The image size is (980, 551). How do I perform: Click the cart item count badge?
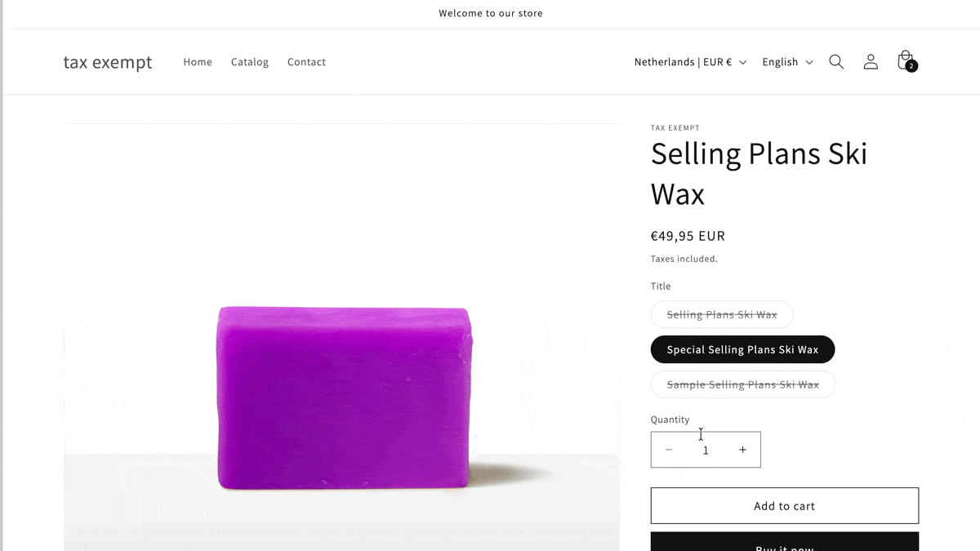point(911,66)
